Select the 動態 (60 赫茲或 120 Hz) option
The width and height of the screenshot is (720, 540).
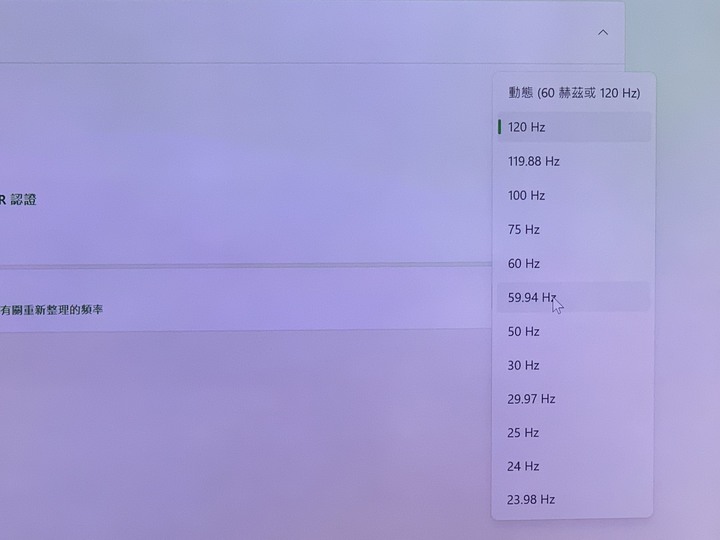point(574,93)
